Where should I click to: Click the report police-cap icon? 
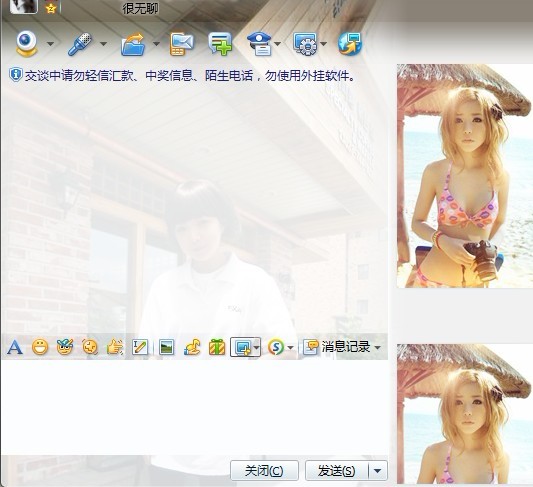pos(260,44)
